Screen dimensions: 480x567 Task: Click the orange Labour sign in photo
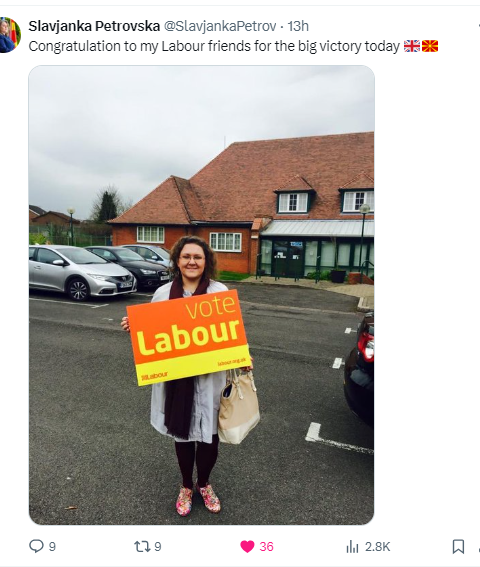click(188, 337)
